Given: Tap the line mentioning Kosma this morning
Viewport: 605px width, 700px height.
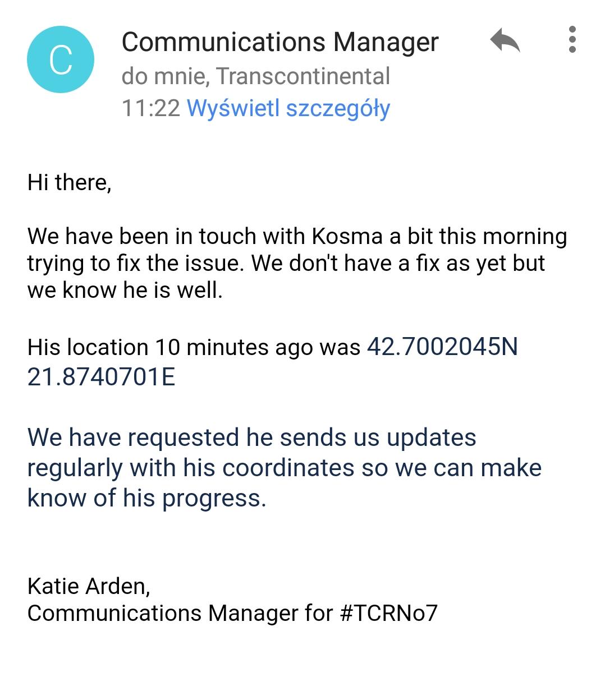Looking at the screenshot, I should click(x=297, y=236).
